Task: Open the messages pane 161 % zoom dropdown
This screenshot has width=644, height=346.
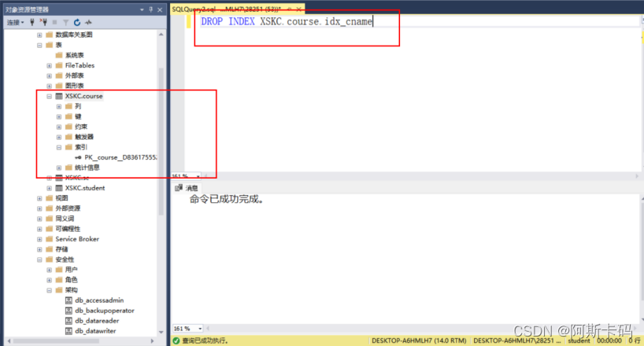Action: click(x=200, y=329)
